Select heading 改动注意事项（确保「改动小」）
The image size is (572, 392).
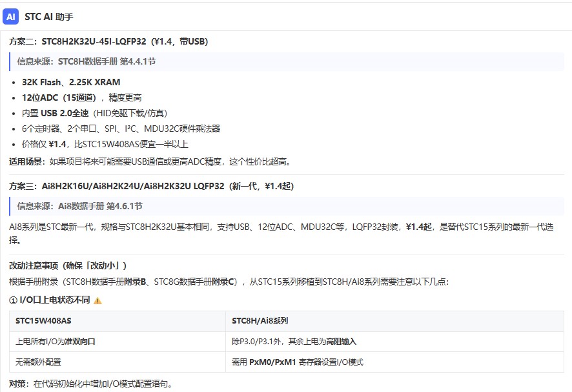point(68,265)
